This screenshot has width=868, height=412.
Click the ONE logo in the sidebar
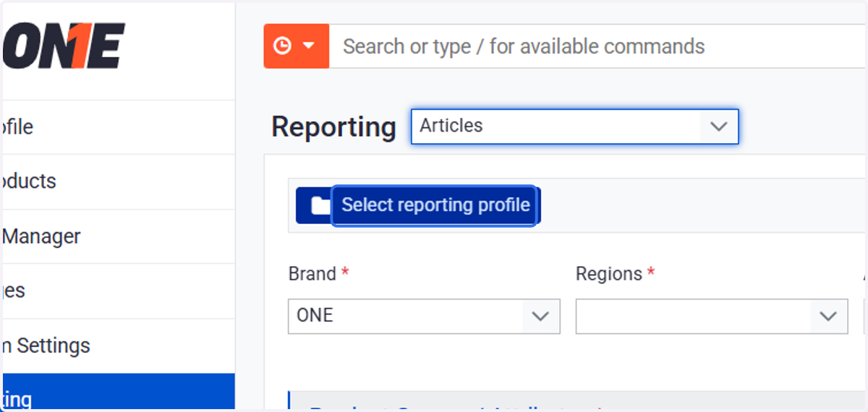(64, 46)
